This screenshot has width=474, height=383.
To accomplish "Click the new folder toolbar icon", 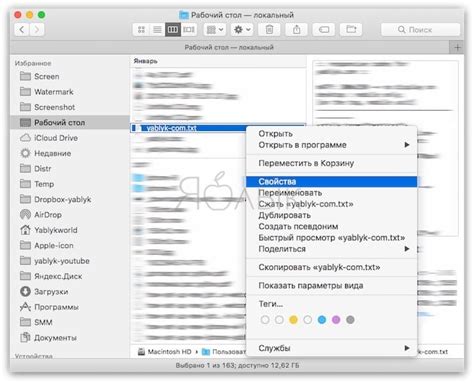I will click(351, 30).
